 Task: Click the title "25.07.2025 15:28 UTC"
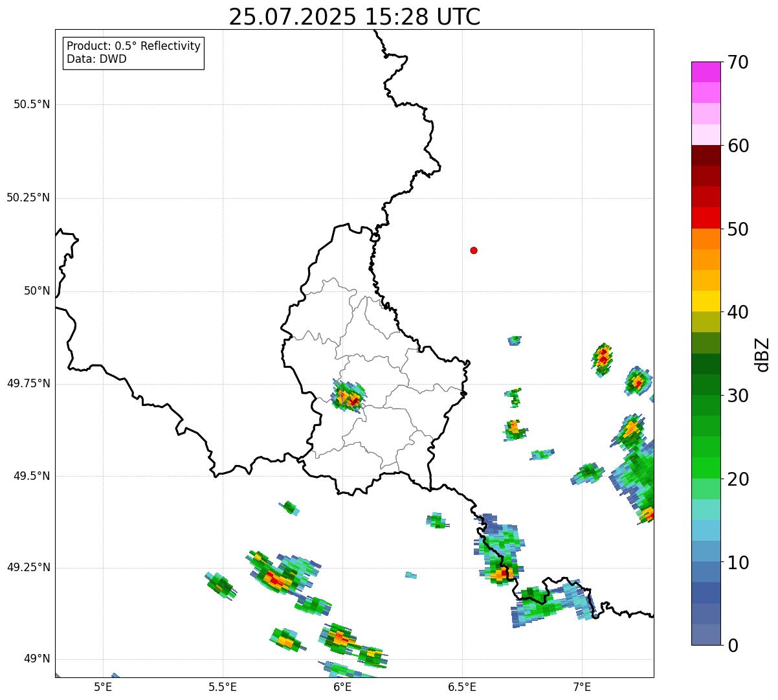pos(355,17)
